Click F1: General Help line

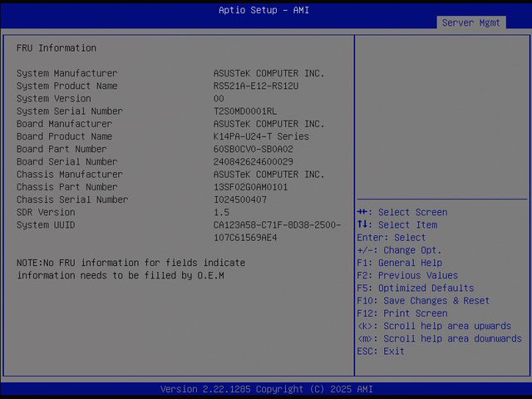[399, 263]
